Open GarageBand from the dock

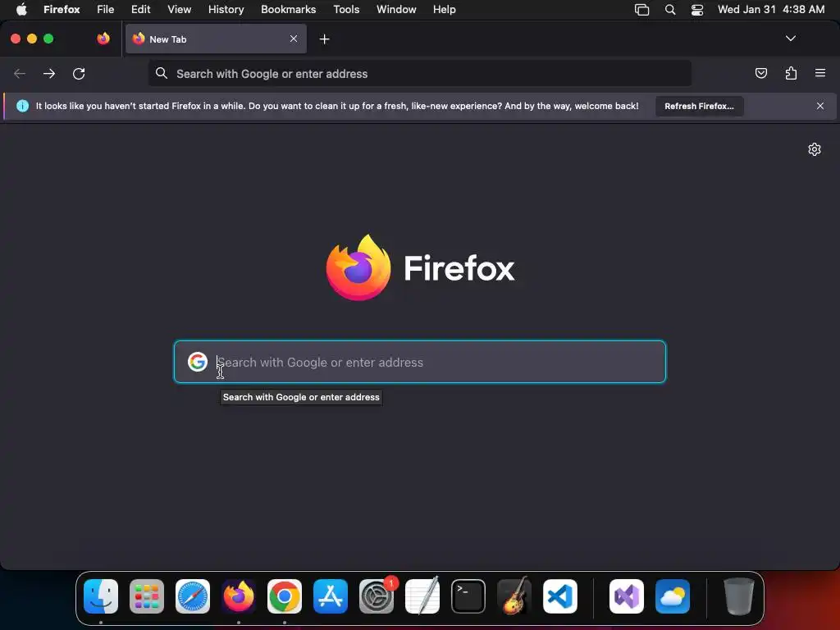point(514,596)
